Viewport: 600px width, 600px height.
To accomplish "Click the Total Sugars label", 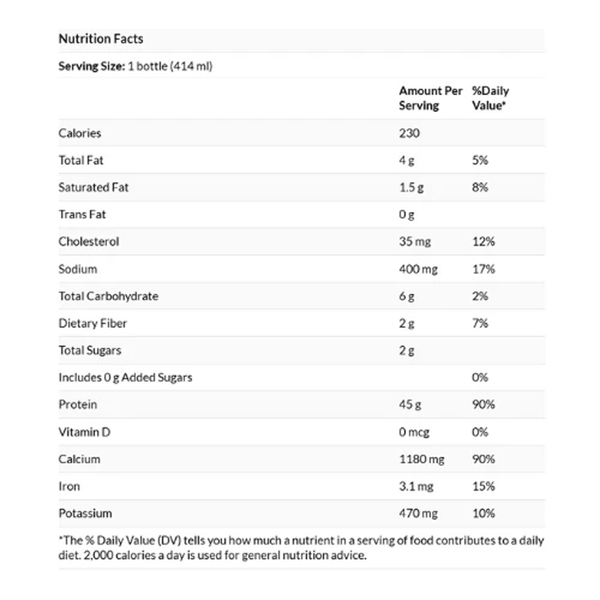I will click(90, 351).
